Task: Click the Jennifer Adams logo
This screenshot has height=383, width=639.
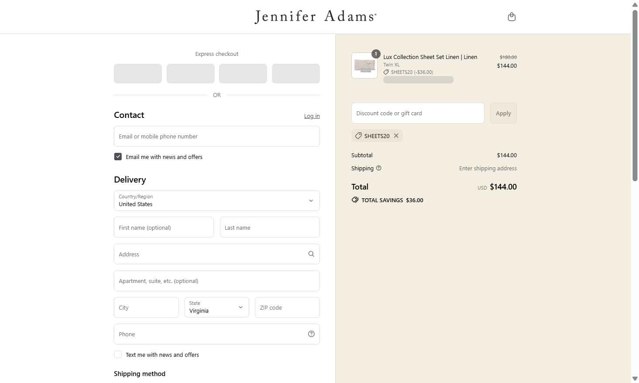Action: 315,17
